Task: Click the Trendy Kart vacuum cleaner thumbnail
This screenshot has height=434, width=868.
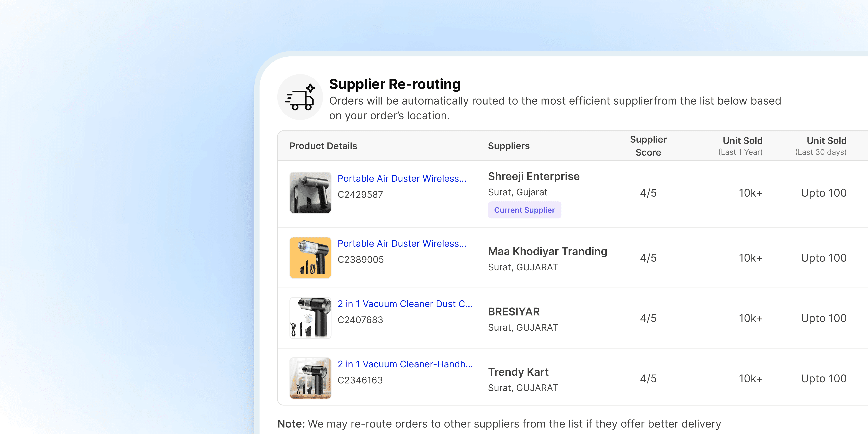Action: [x=310, y=378]
